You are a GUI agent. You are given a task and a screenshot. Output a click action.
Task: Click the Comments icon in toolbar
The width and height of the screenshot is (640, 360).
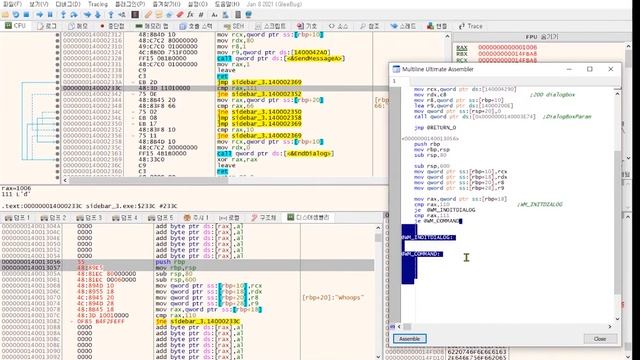point(159,15)
